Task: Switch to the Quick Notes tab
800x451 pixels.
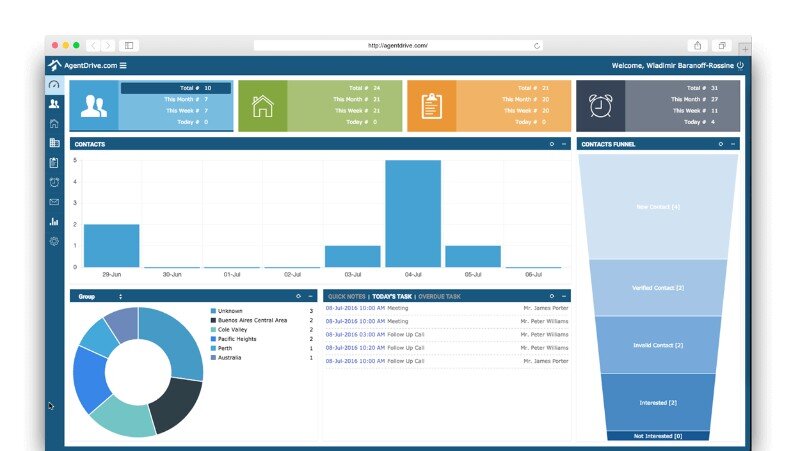Action: tap(347, 297)
